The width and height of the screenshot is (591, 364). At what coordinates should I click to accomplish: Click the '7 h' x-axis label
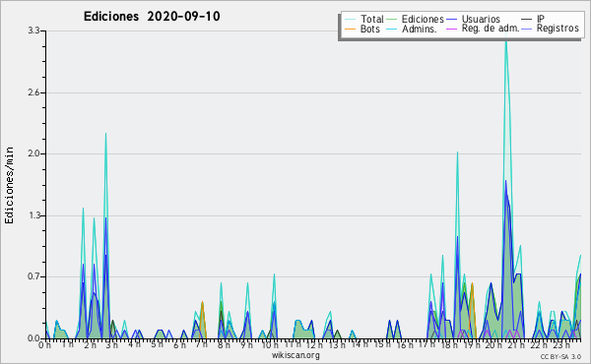(x=201, y=345)
